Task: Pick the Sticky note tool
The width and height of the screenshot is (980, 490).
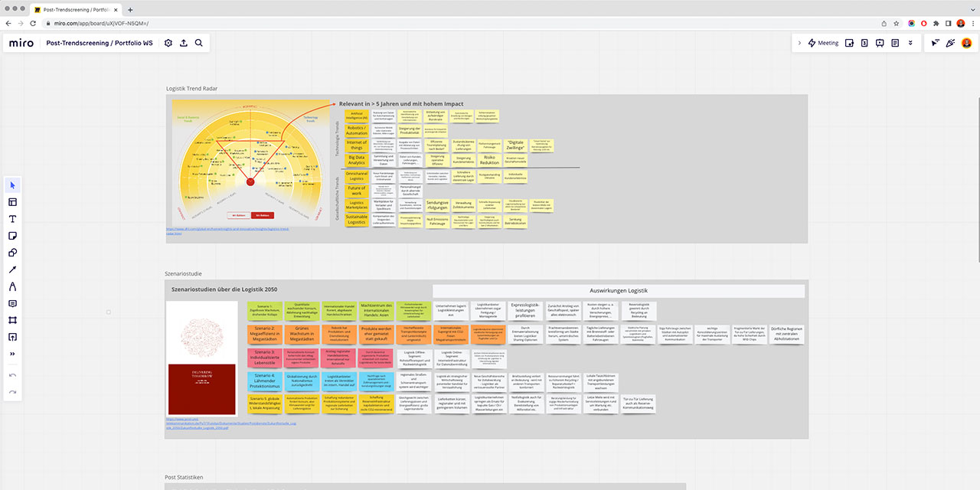Action: coord(12,236)
